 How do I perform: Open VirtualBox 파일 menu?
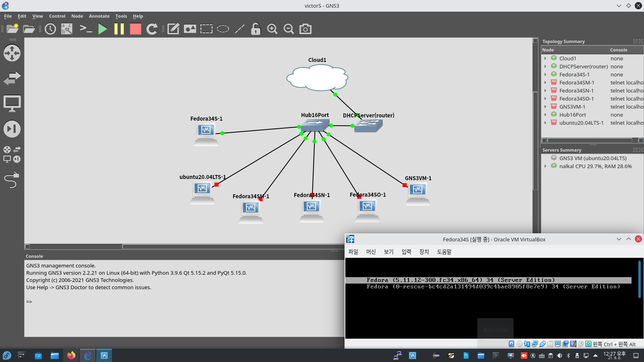[353, 252]
